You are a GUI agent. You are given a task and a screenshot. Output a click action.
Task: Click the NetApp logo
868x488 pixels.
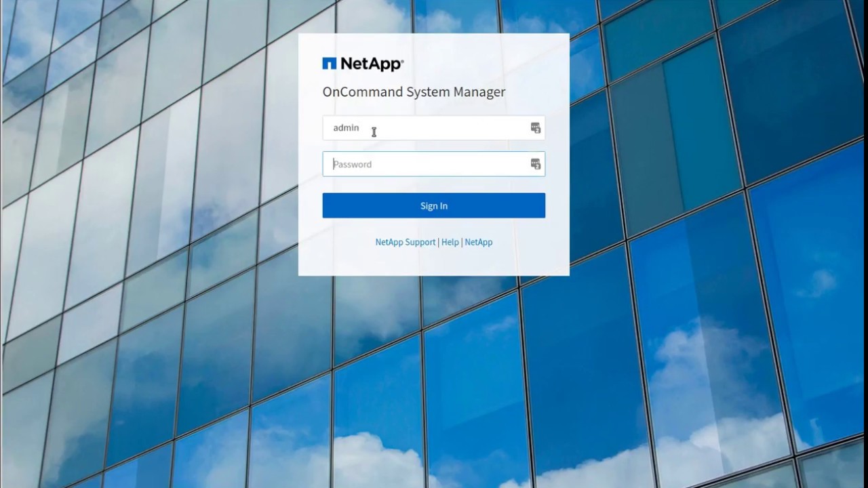tap(363, 64)
